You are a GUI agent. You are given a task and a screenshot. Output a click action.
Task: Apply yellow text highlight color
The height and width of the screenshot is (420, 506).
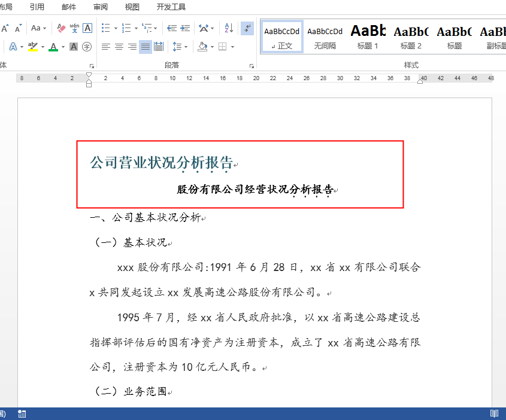(32, 47)
